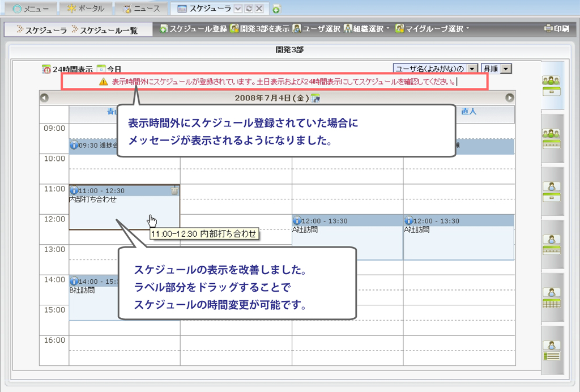The height and width of the screenshot is (392, 580).
Task: Open the メニュー tab
Action: tap(31, 8)
